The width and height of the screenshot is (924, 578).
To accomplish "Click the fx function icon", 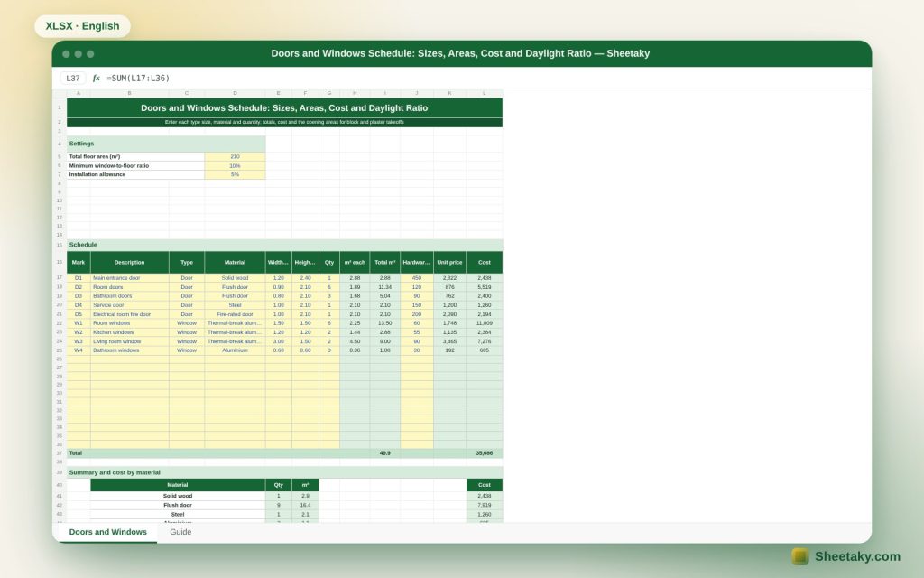I will [96, 78].
